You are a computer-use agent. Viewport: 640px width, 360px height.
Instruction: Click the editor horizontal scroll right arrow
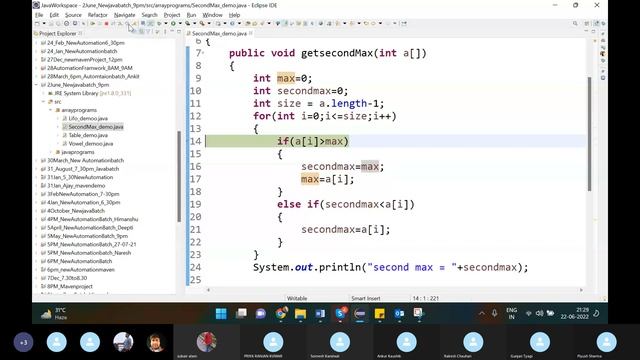[581, 290]
